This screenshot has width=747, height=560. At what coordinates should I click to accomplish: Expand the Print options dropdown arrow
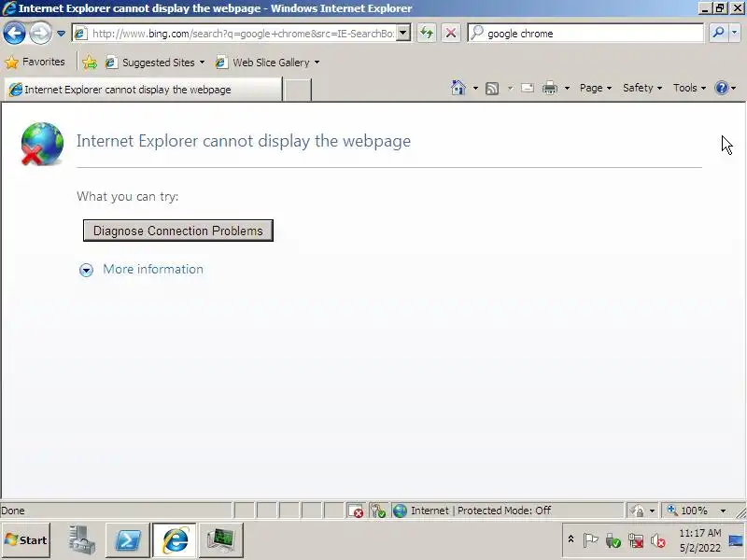click(567, 88)
